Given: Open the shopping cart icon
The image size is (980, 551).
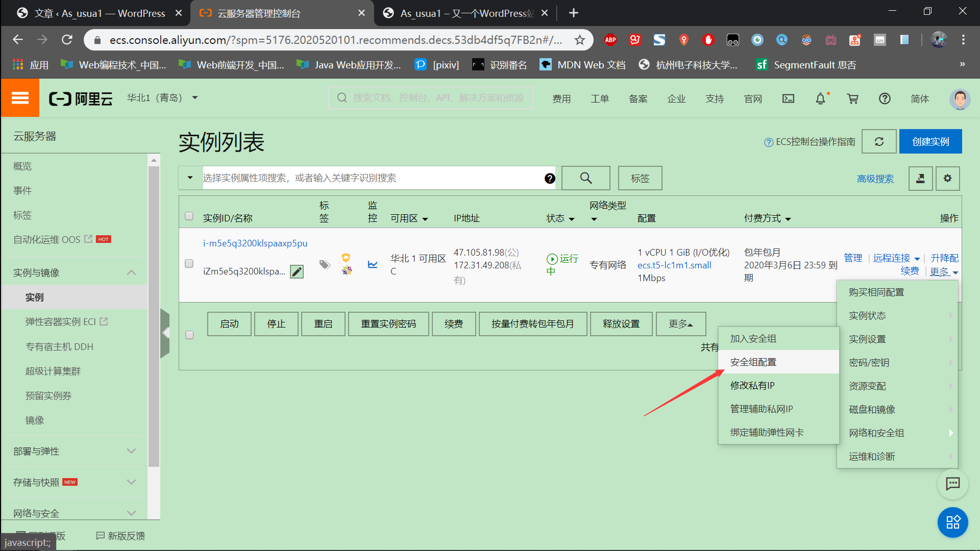Looking at the screenshot, I should 852,98.
